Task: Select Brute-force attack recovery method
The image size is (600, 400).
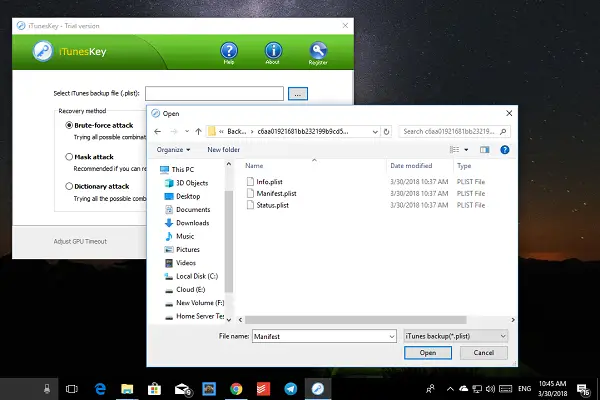Action: [69, 125]
